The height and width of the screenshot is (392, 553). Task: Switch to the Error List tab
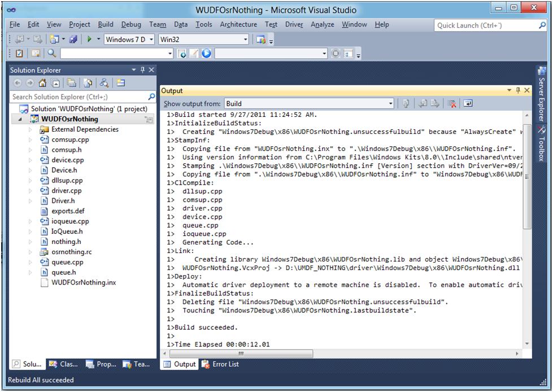[x=220, y=364]
